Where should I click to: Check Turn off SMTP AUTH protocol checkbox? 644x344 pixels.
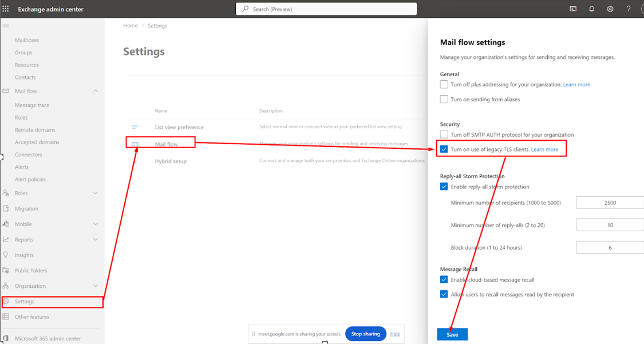tap(444, 135)
